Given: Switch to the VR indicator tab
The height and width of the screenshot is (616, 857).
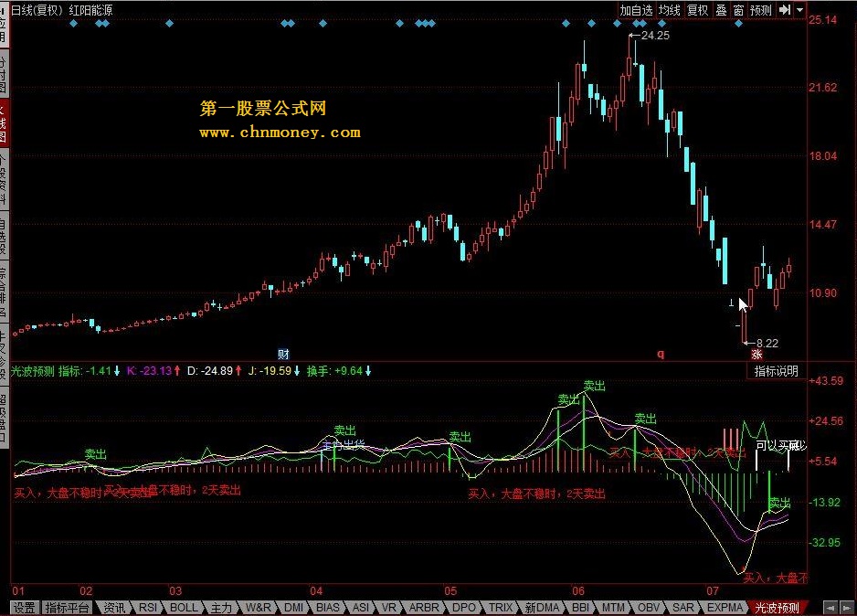Looking at the screenshot, I should (x=388, y=608).
